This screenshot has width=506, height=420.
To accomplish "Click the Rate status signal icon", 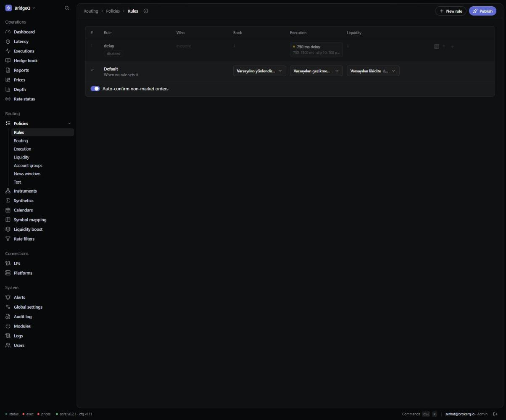I will 8,99.
